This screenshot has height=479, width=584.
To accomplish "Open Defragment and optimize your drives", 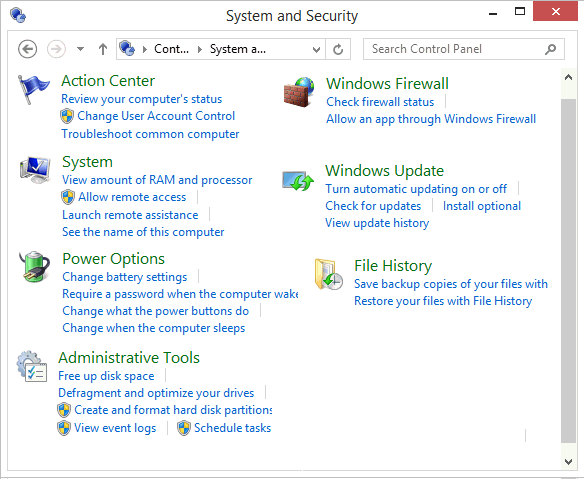I will (156, 393).
